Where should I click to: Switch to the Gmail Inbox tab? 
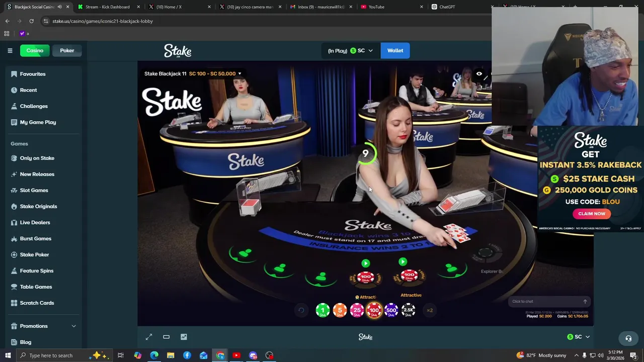coord(320,7)
